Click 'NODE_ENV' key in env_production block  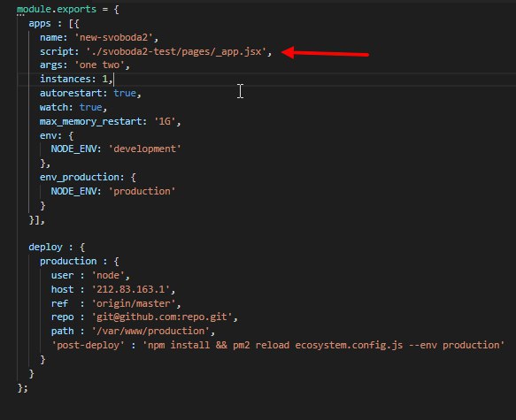pos(73,191)
